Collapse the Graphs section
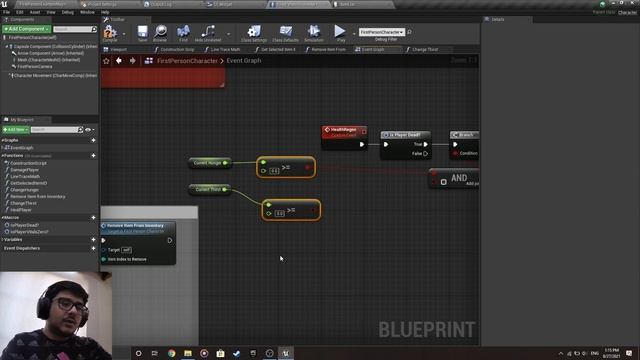The height and width of the screenshot is (360, 640). coord(3,140)
